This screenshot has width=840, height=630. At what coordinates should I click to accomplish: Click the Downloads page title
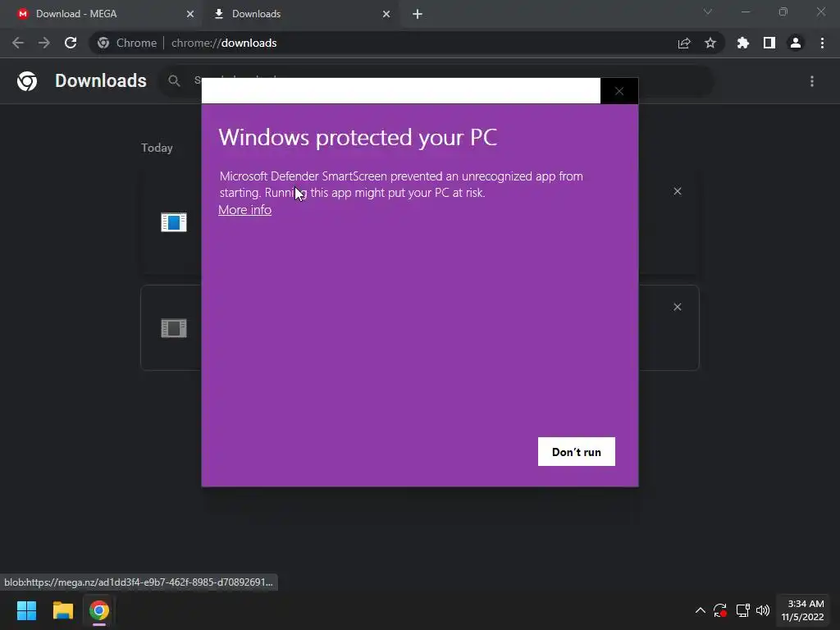(101, 81)
